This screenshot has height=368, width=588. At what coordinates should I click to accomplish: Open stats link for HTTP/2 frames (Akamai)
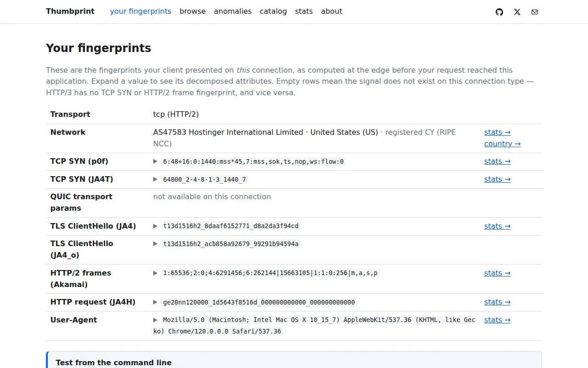click(498, 273)
